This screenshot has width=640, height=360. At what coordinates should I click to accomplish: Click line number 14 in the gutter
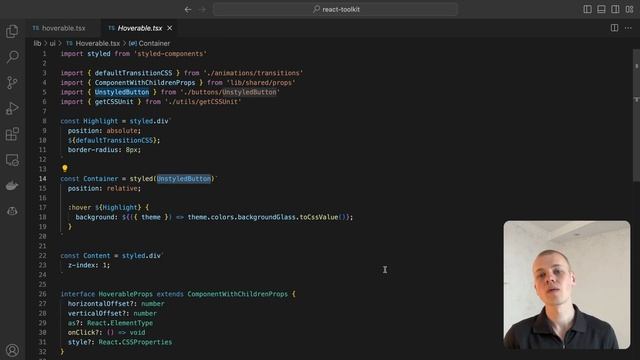(x=42, y=179)
